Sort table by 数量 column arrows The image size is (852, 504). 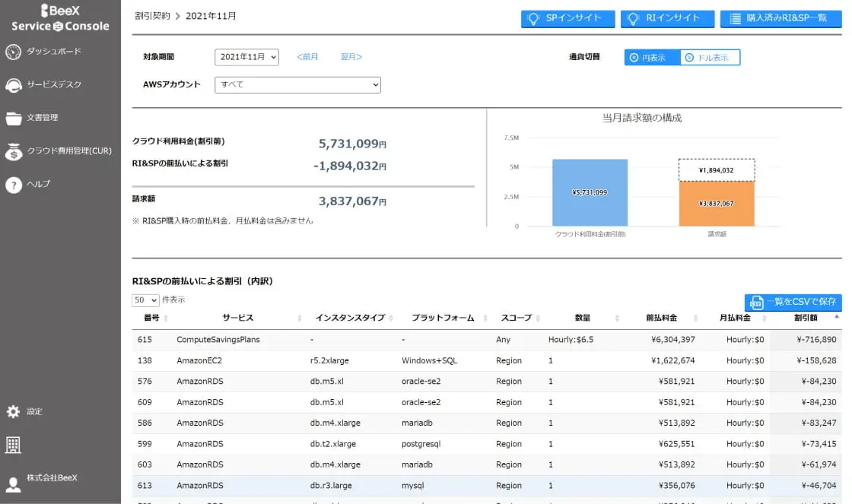[617, 319]
